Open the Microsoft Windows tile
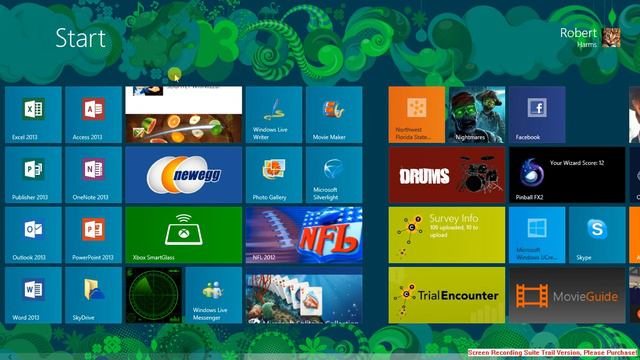Screen dimensions: 640x360 [x=537, y=235]
